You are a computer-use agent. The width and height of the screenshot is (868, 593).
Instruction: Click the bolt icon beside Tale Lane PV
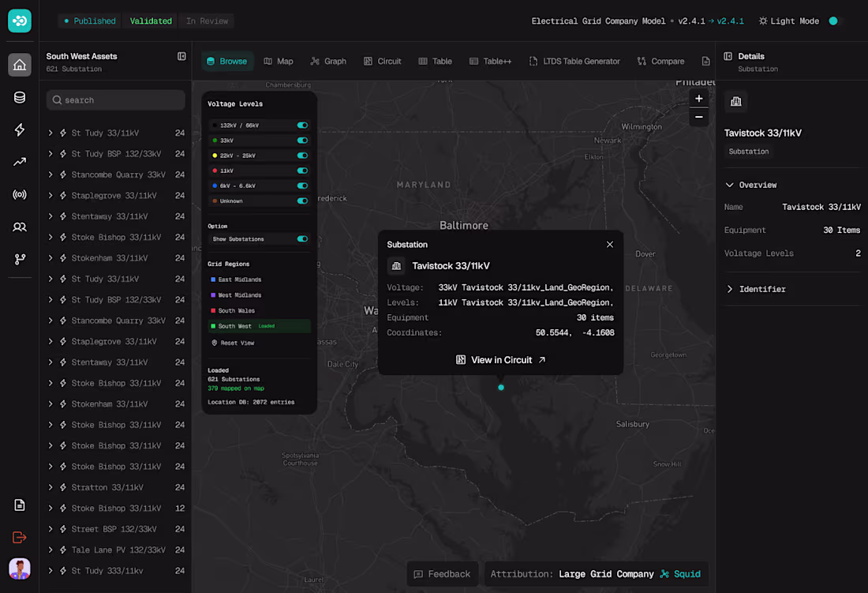pos(63,550)
